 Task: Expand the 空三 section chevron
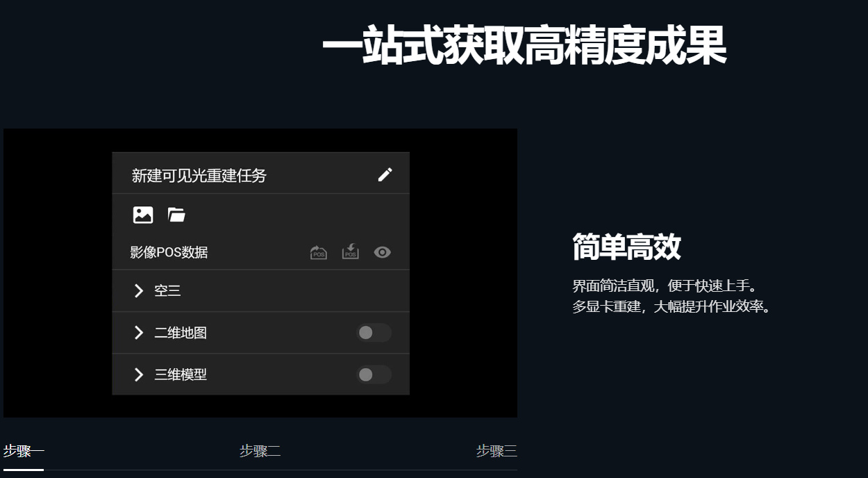coord(139,291)
